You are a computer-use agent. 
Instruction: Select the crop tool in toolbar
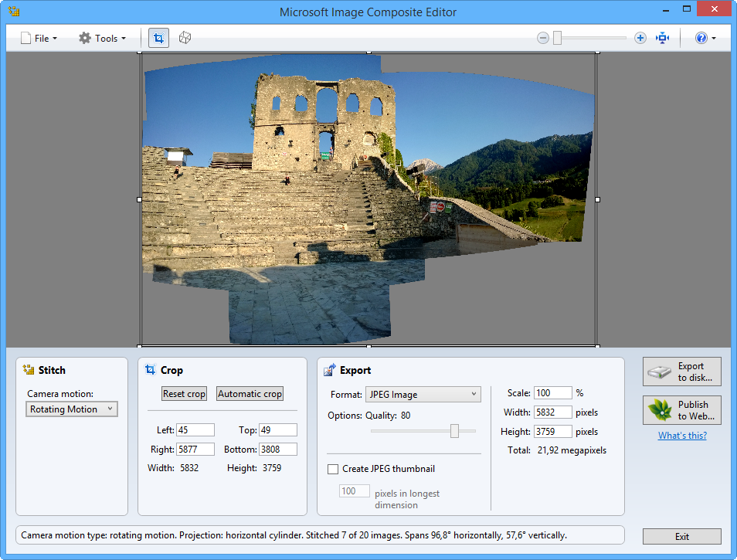(158, 38)
